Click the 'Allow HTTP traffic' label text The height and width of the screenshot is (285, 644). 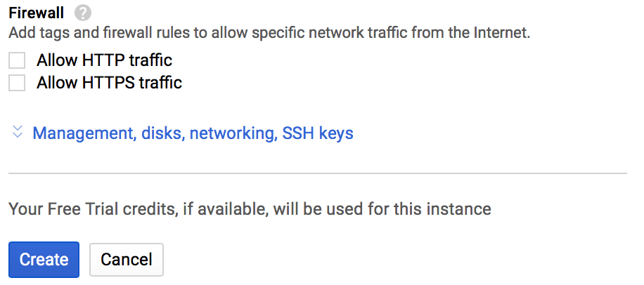tap(104, 60)
